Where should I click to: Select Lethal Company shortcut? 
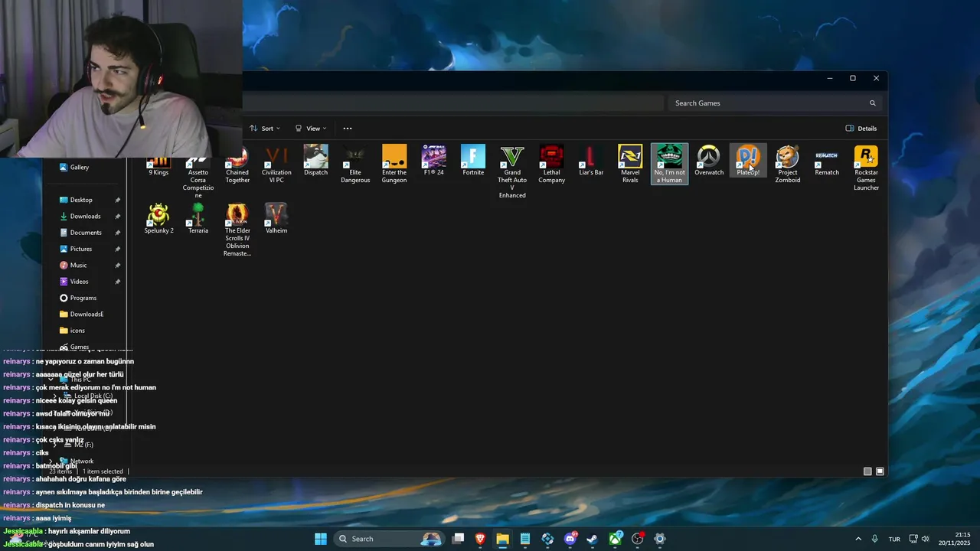pos(551,165)
